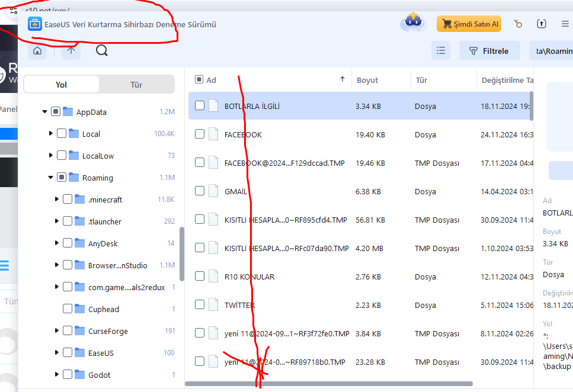Click the file list vertical scrollbar
573x392 pixels.
point(532,105)
